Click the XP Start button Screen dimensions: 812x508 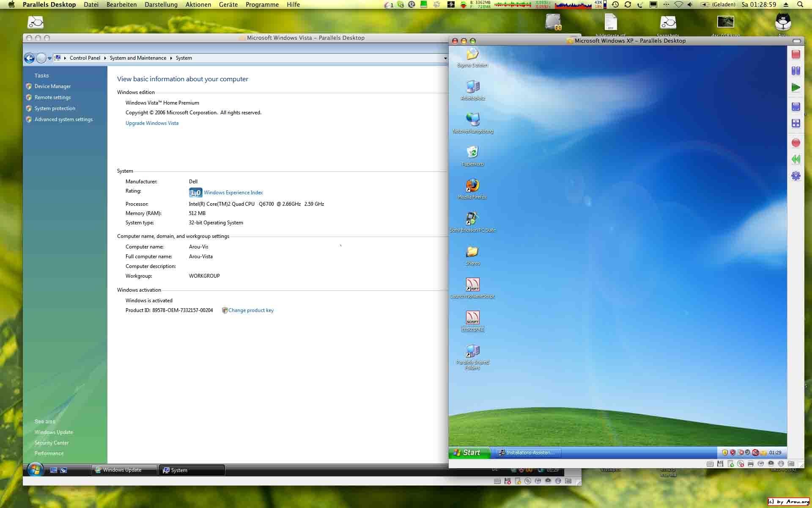pos(468,453)
